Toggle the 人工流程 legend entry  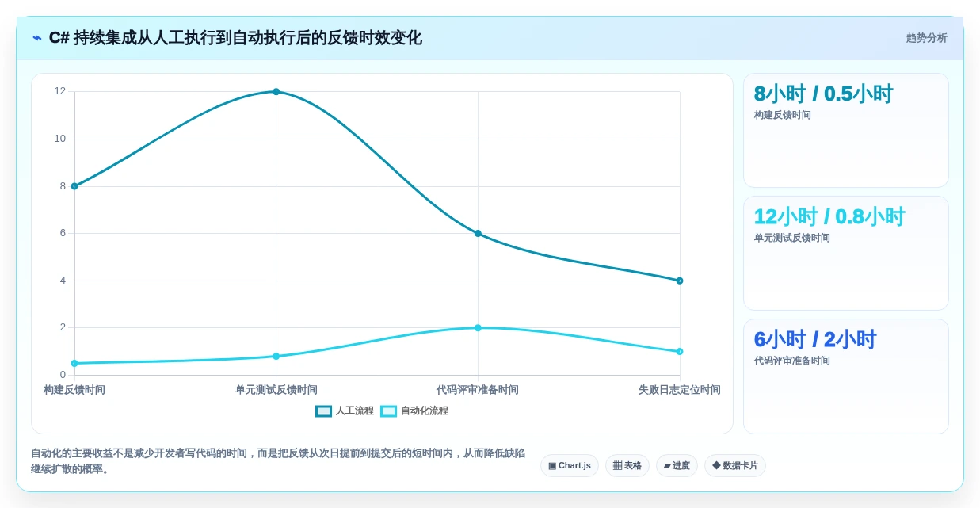click(345, 411)
